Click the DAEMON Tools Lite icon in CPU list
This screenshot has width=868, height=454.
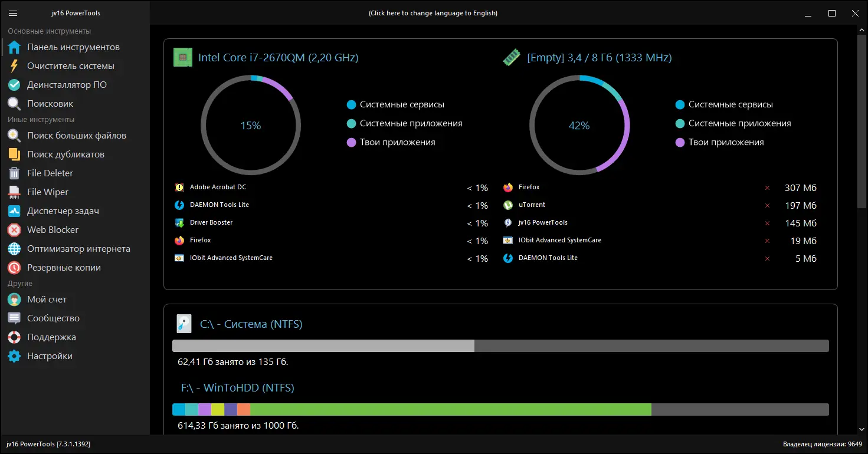(179, 205)
